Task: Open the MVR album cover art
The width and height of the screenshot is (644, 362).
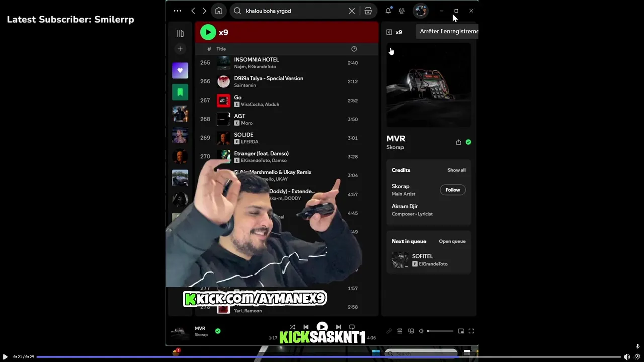Action: pyautogui.click(x=429, y=85)
